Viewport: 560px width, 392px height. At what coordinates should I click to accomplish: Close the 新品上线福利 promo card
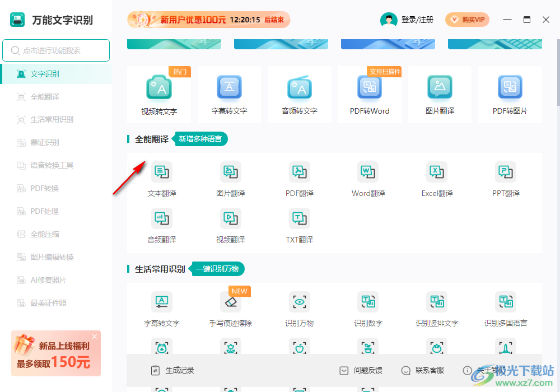(x=94, y=337)
